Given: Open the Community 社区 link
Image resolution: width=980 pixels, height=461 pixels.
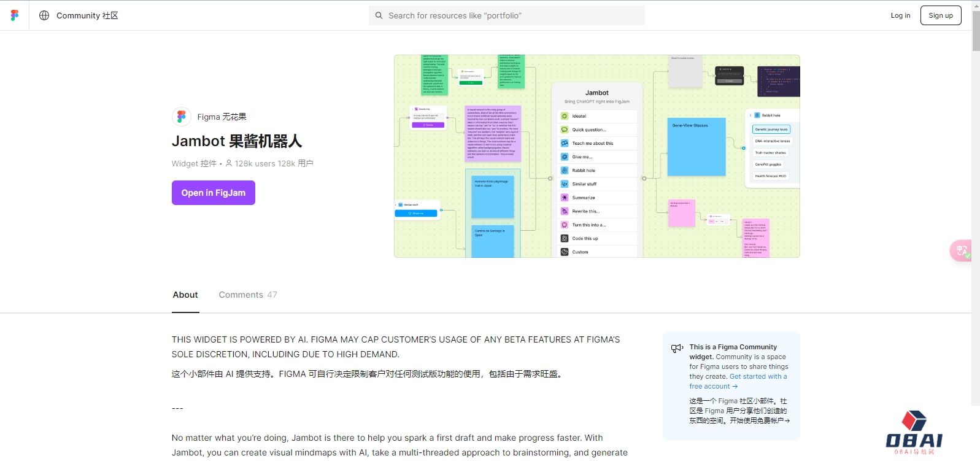Looking at the screenshot, I should pos(87,15).
